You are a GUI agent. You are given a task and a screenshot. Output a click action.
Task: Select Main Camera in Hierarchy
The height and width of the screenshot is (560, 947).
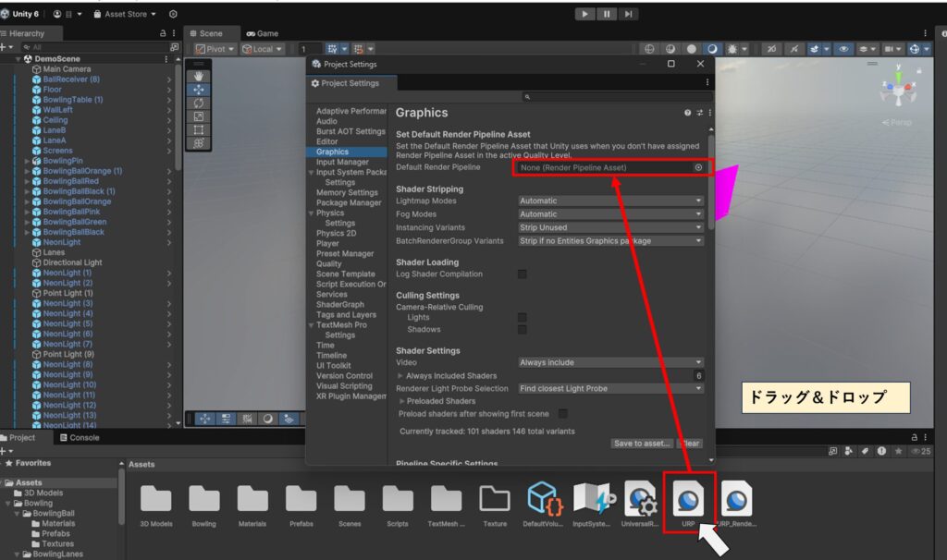(x=67, y=69)
